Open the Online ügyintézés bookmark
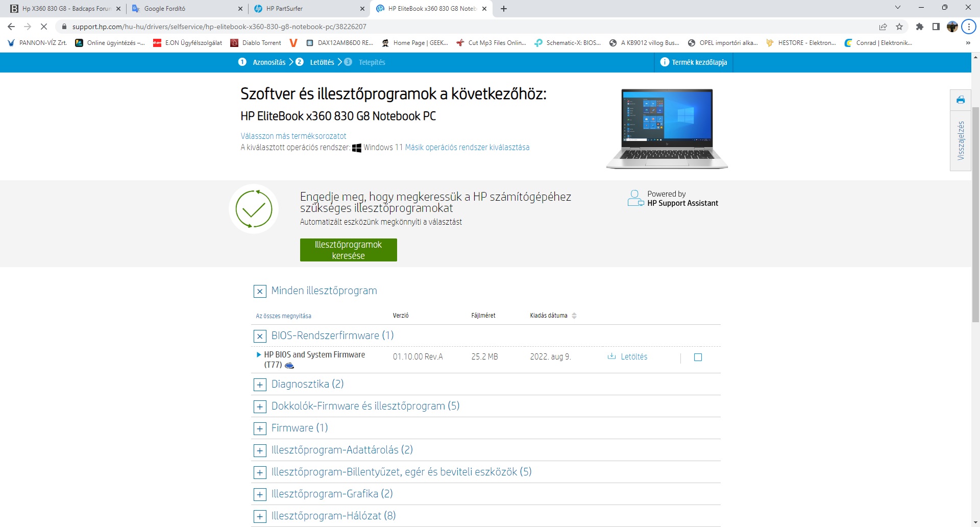This screenshot has height=527, width=980. (110, 43)
